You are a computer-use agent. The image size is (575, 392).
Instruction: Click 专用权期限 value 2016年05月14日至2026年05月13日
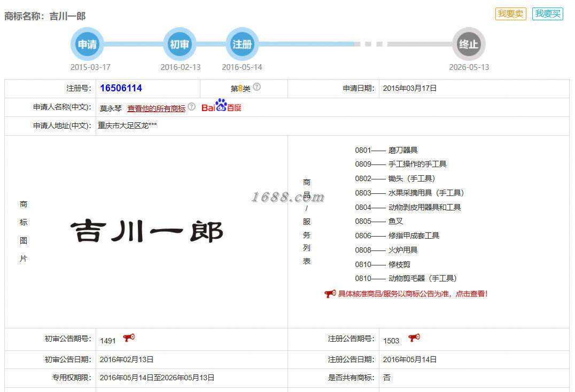coord(157,378)
